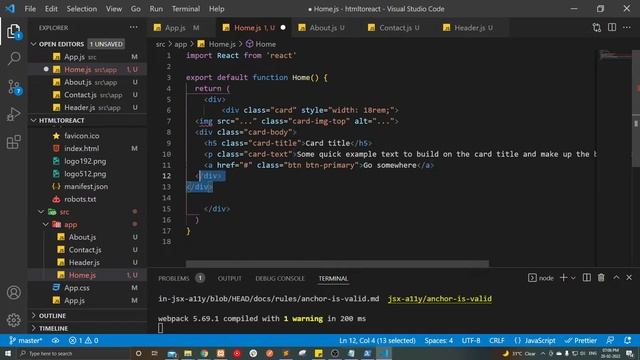Open manifest.json in the file tree

[x=87, y=187]
